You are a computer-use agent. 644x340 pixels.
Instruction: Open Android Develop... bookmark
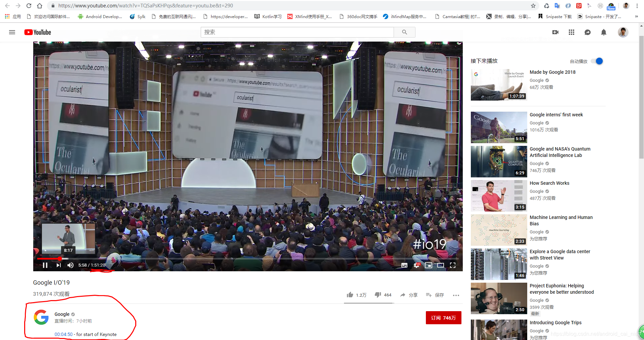click(100, 16)
